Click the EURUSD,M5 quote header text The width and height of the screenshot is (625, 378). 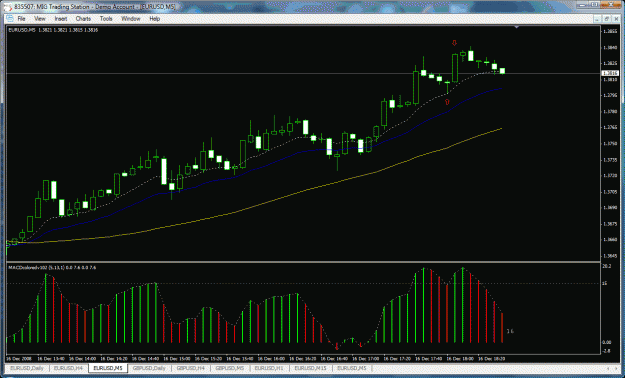[53, 30]
